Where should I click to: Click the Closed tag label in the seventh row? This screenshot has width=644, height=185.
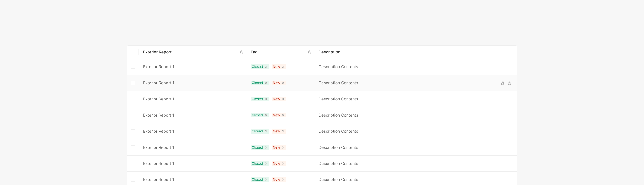257,164
